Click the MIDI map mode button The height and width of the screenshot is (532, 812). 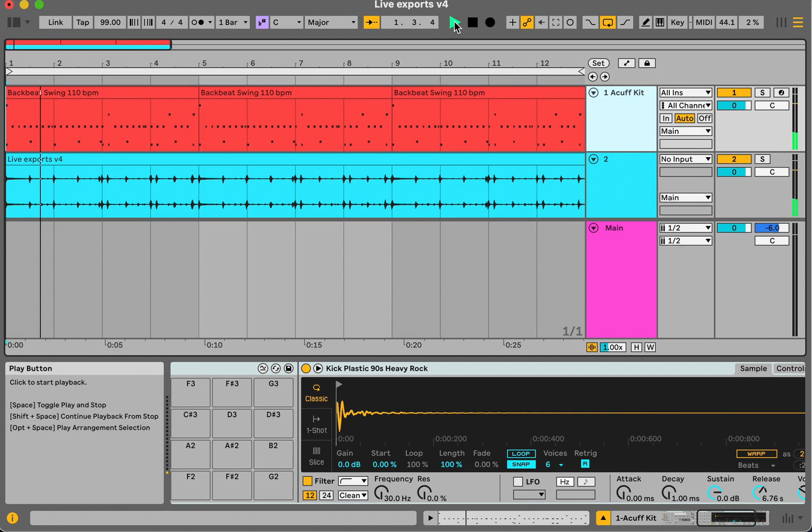tap(703, 23)
